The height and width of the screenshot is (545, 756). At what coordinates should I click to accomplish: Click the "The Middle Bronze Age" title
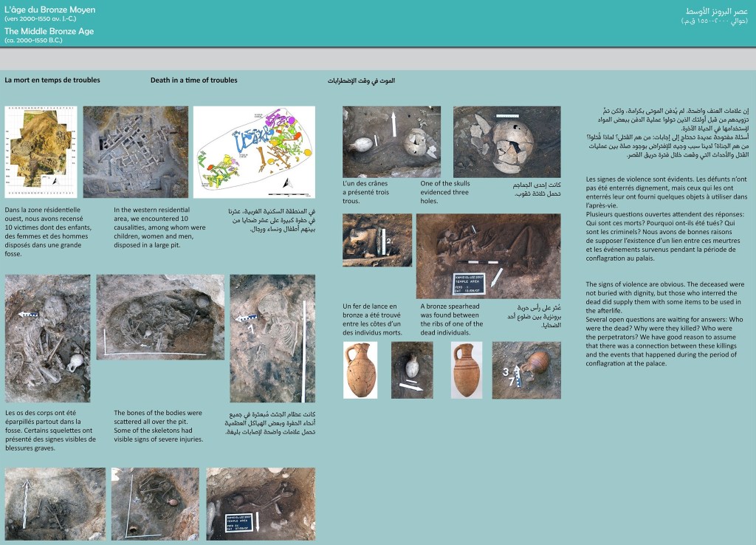pos(37,32)
